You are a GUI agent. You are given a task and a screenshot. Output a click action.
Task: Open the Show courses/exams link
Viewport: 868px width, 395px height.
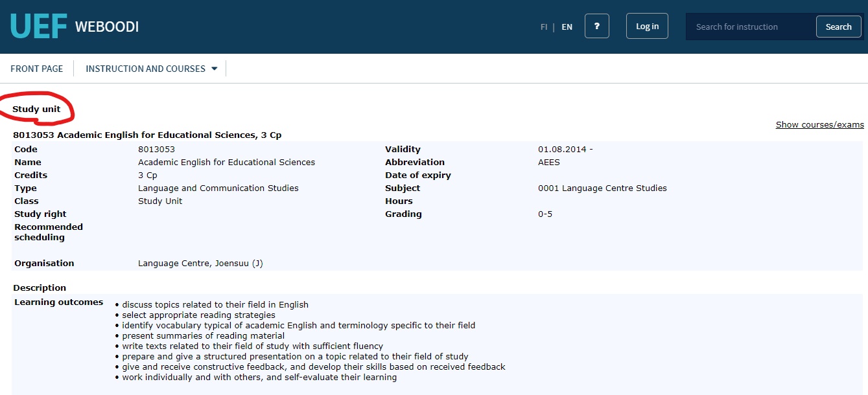[819, 124]
